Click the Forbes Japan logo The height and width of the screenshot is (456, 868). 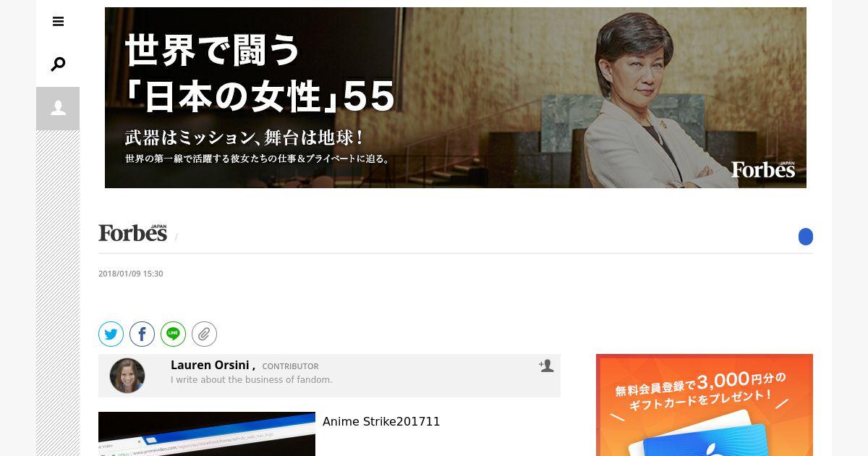click(132, 232)
